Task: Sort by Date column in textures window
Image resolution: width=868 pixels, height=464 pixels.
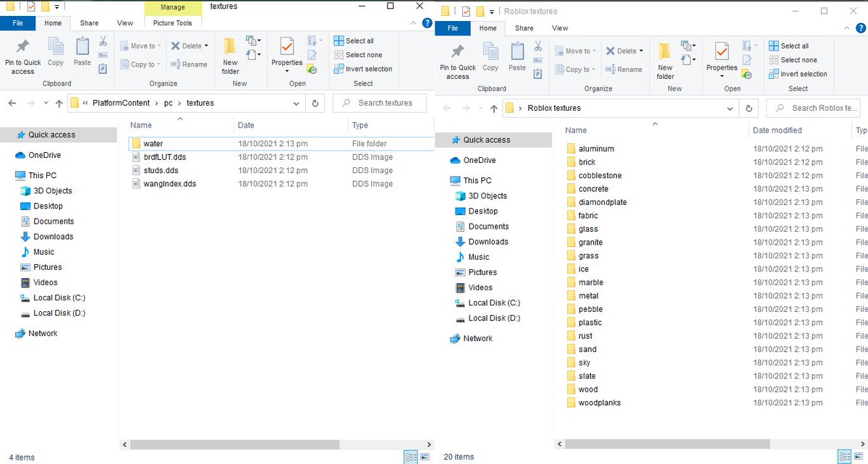Action: coord(291,125)
